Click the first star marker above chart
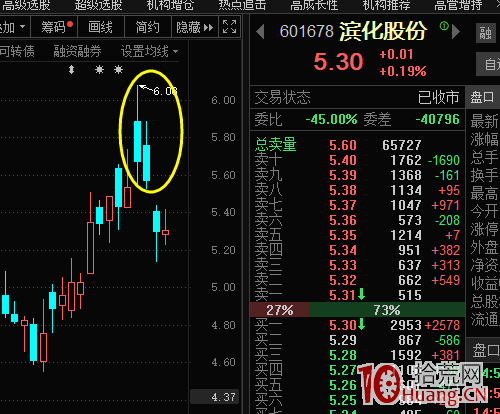 pos(99,70)
